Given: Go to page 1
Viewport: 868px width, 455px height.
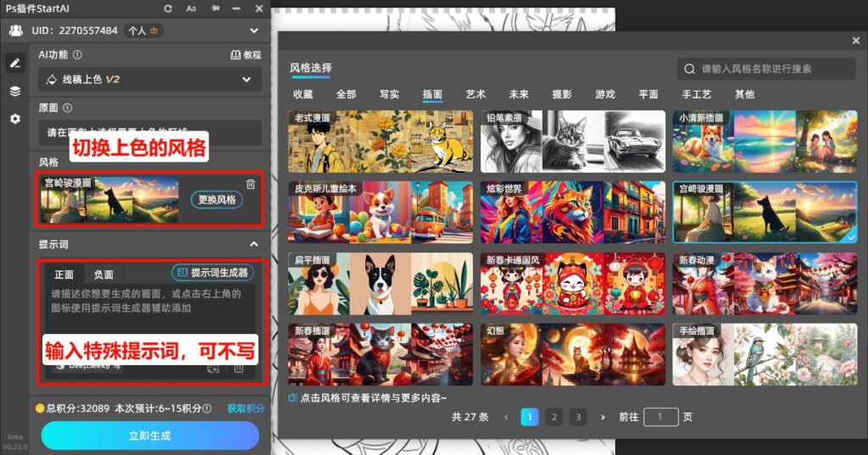Looking at the screenshot, I should click(530, 417).
